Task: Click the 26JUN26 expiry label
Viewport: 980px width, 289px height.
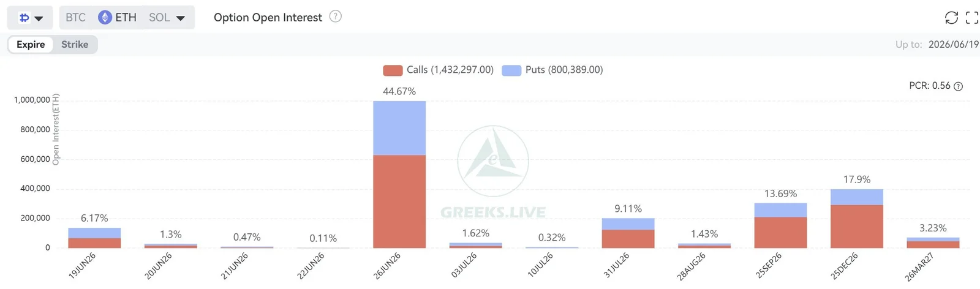Action: point(387,265)
